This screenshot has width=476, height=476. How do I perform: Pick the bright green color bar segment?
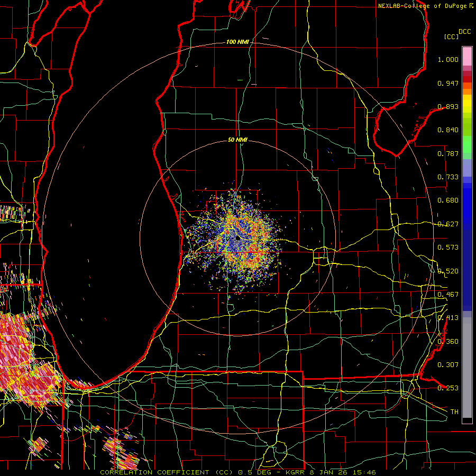point(467,144)
